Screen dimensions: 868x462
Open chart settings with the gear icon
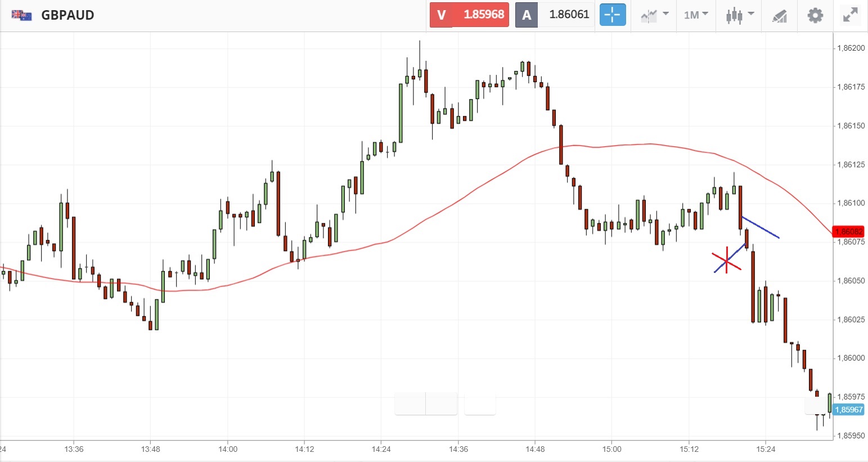pos(815,15)
